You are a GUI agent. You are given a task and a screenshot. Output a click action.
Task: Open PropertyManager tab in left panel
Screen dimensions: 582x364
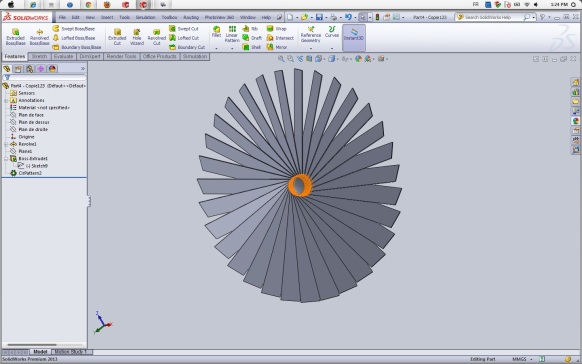click(x=18, y=69)
